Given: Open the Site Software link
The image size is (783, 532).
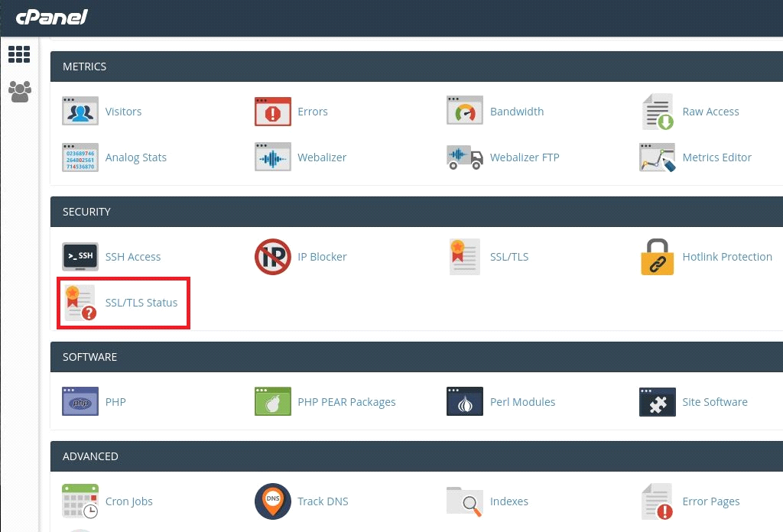Looking at the screenshot, I should [x=715, y=402].
